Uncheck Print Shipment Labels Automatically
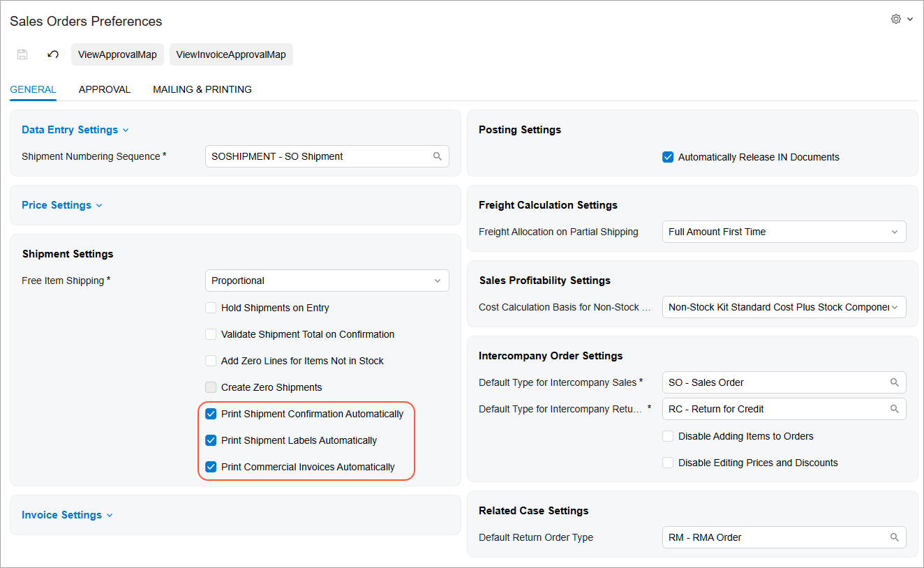Image resolution: width=924 pixels, height=568 pixels. click(x=211, y=440)
